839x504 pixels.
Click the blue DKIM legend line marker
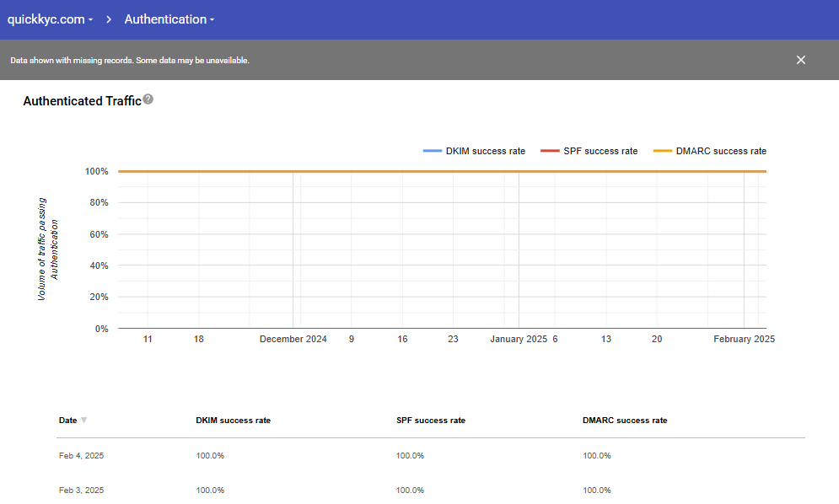tap(433, 152)
